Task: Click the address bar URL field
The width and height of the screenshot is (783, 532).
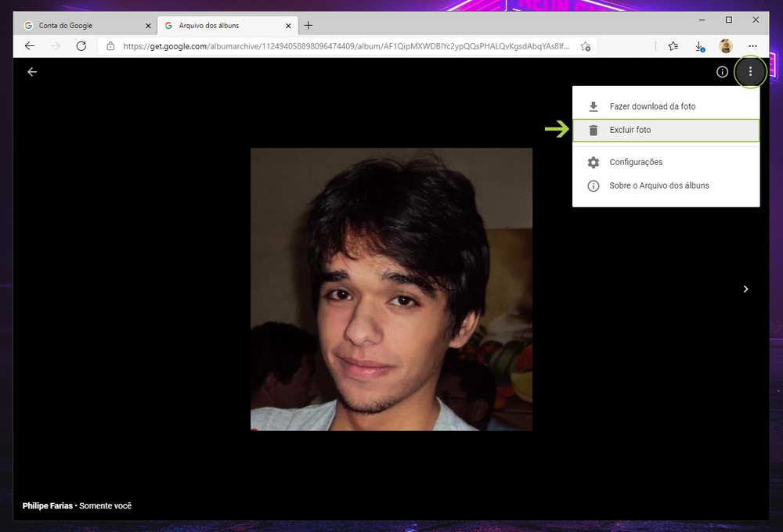Action: [x=345, y=46]
